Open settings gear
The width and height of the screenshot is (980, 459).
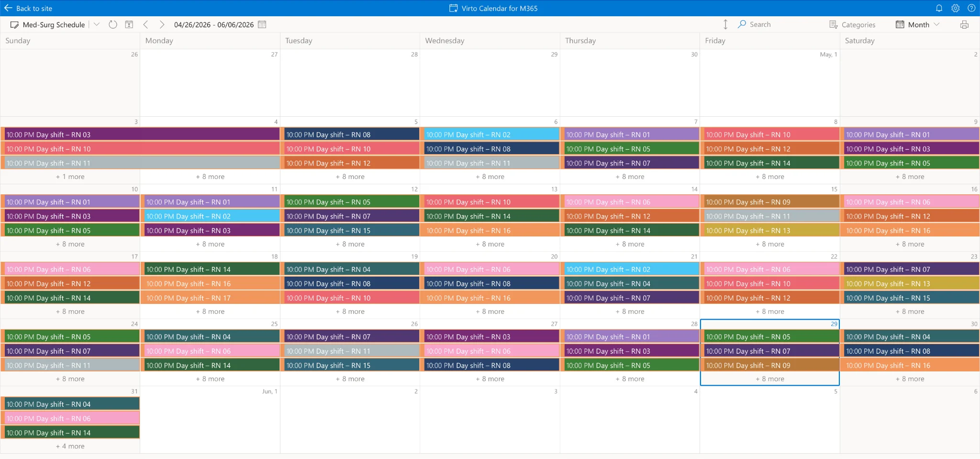[955, 8]
